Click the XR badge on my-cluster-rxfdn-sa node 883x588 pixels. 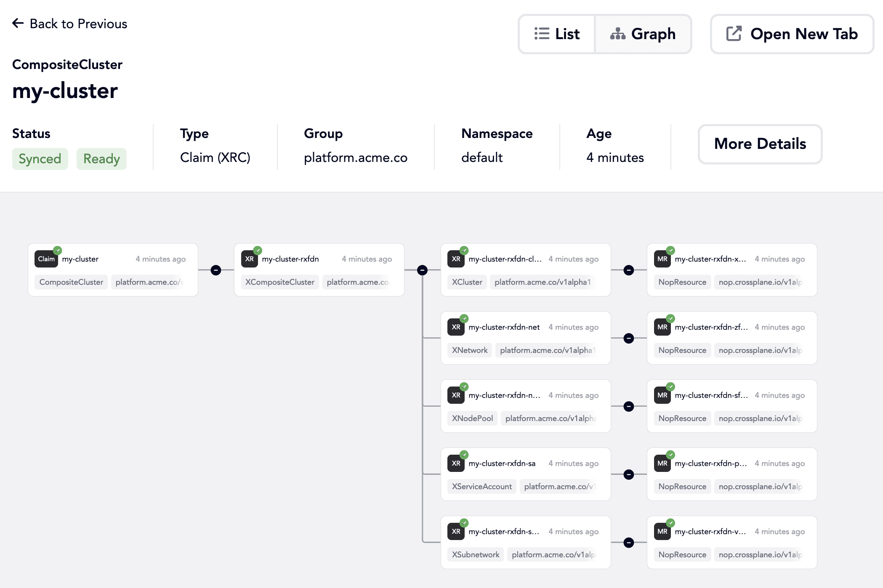pos(456,464)
